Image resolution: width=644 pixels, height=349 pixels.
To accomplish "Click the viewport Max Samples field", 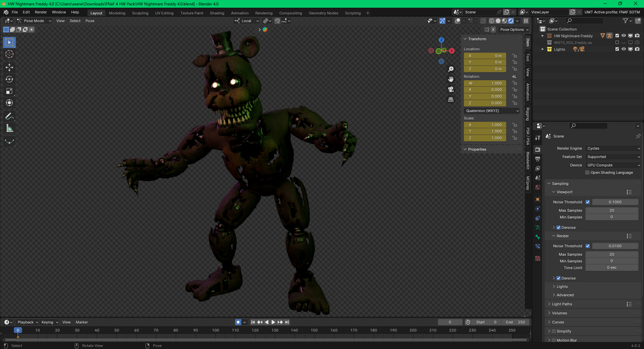I will tap(612, 210).
